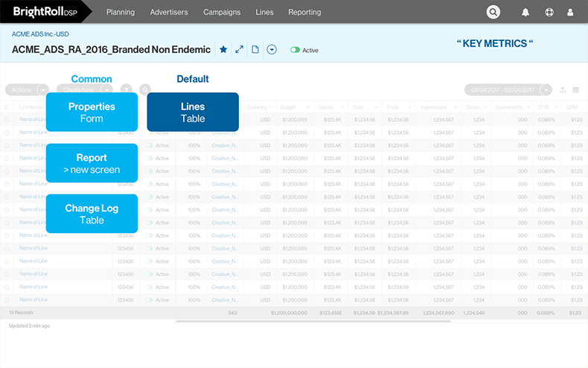Click the search magnifier icon
Viewport: 588px width, 368px height.
[x=493, y=12]
